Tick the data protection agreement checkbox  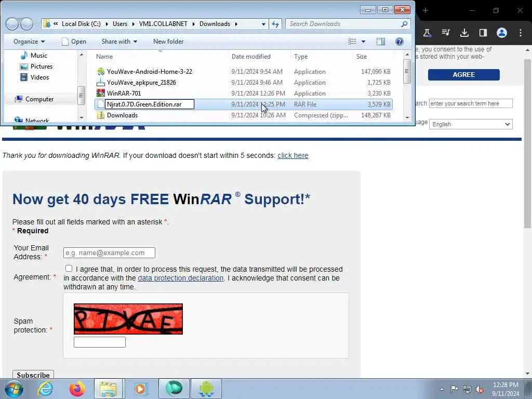69,269
